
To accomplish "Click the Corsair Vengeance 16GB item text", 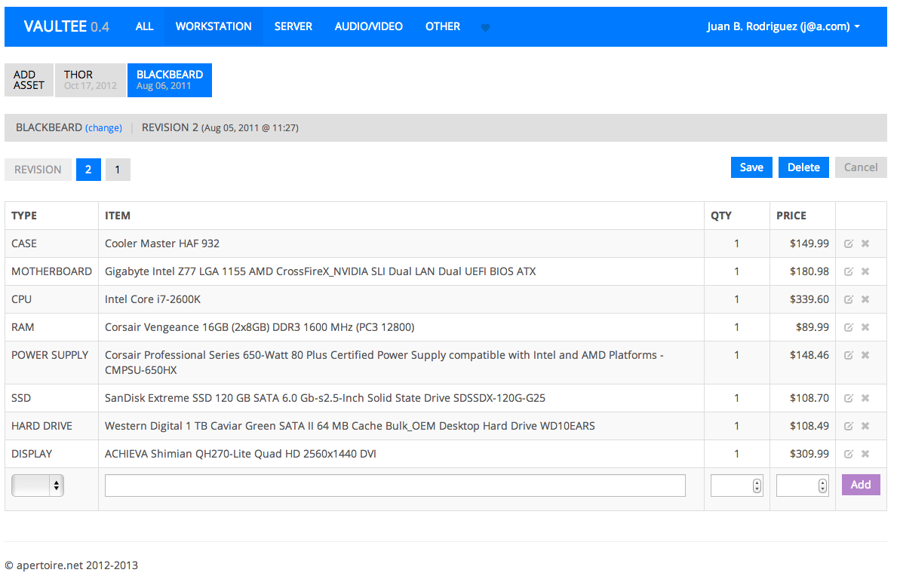I will pos(260,327).
